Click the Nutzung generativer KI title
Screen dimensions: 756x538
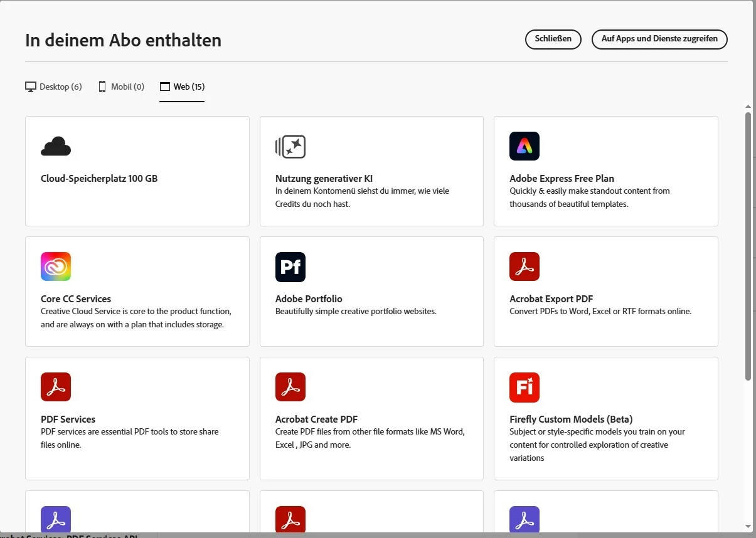point(324,179)
